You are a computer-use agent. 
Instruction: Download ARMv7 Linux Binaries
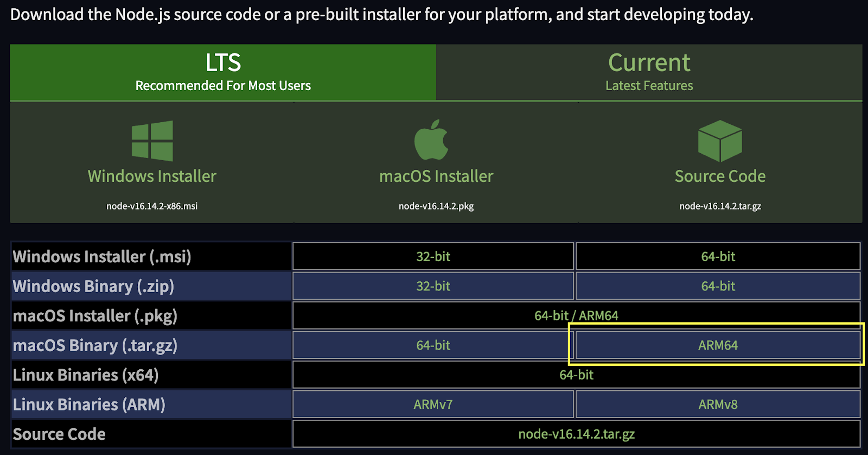(x=433, y=405)
